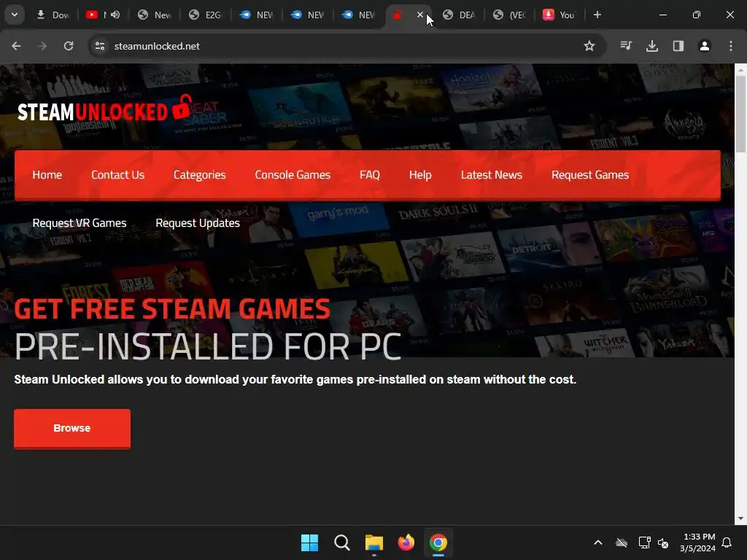747x560 pixels.
Task: Open the Windows Start menu
Action: coord(309,542)
